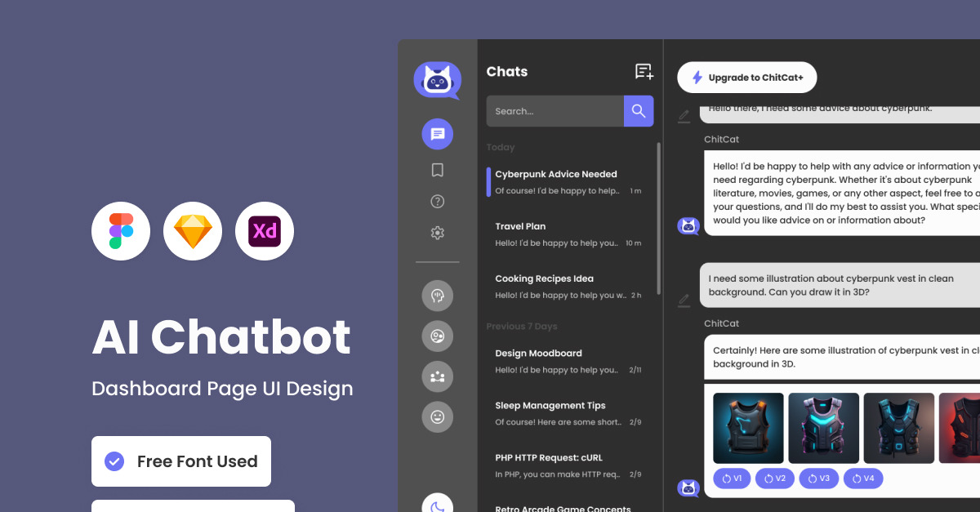Type in the Search input field

555,111
